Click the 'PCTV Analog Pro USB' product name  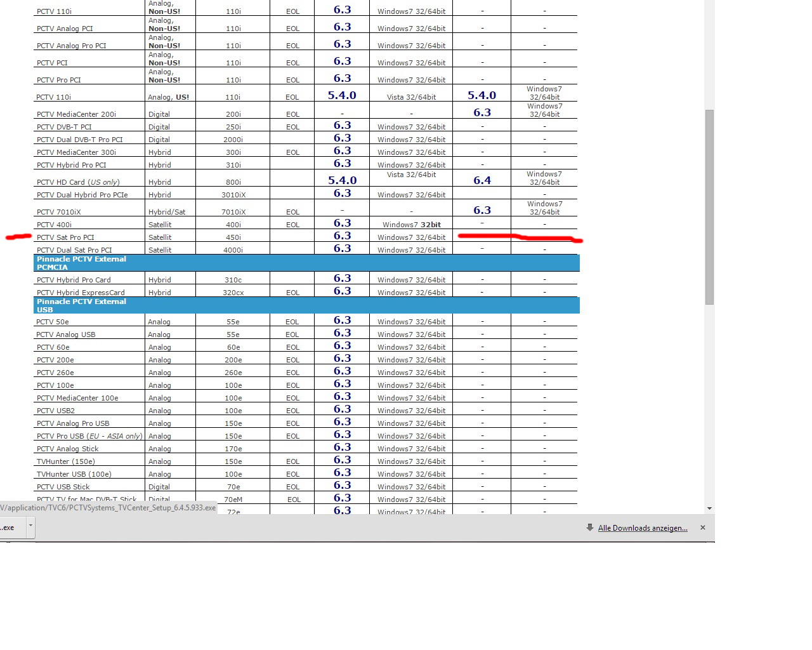[73, 423]
